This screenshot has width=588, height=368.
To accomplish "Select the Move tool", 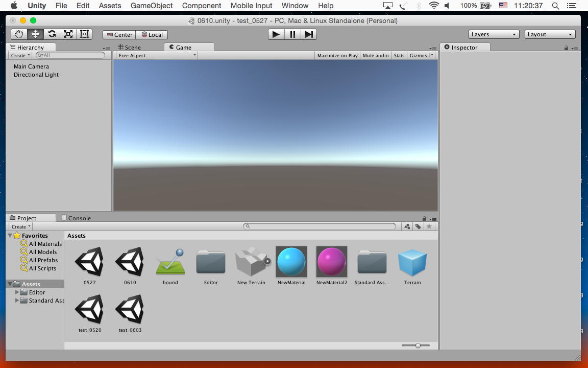I will (x=35, y=34).
